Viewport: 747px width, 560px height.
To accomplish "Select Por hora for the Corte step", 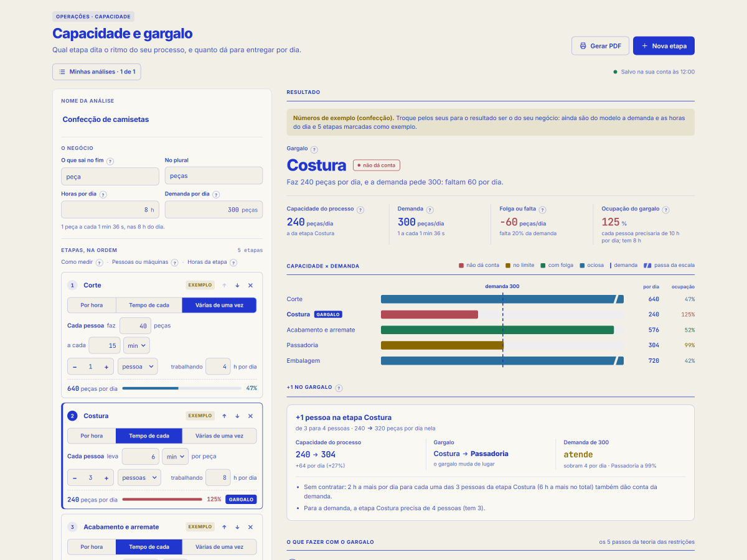I will click(x=92, y=305).
